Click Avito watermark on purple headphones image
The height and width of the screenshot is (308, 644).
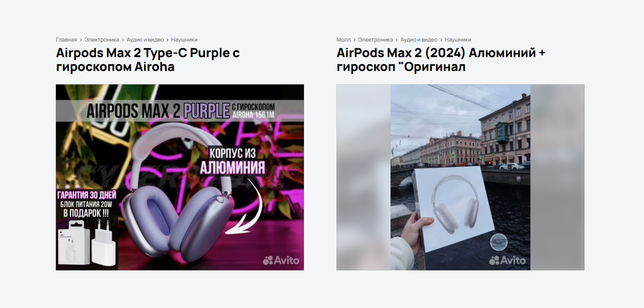281,260
